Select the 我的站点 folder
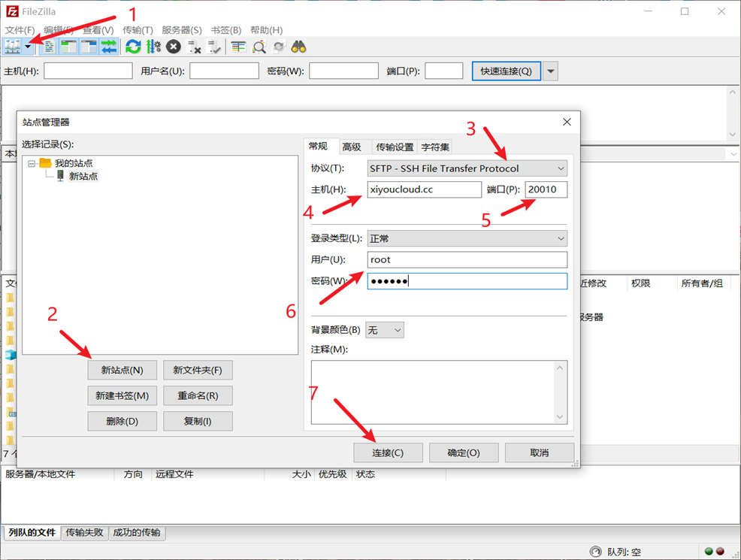 coord(73,163)
